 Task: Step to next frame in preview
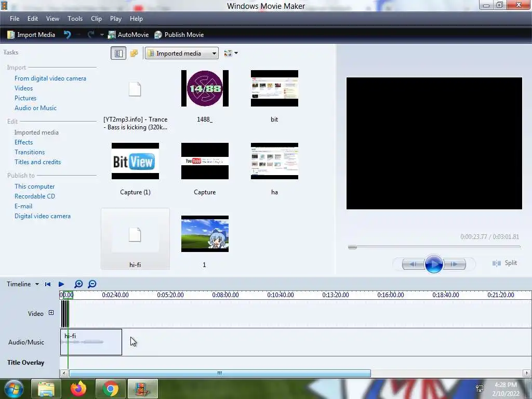click(455, 264)
